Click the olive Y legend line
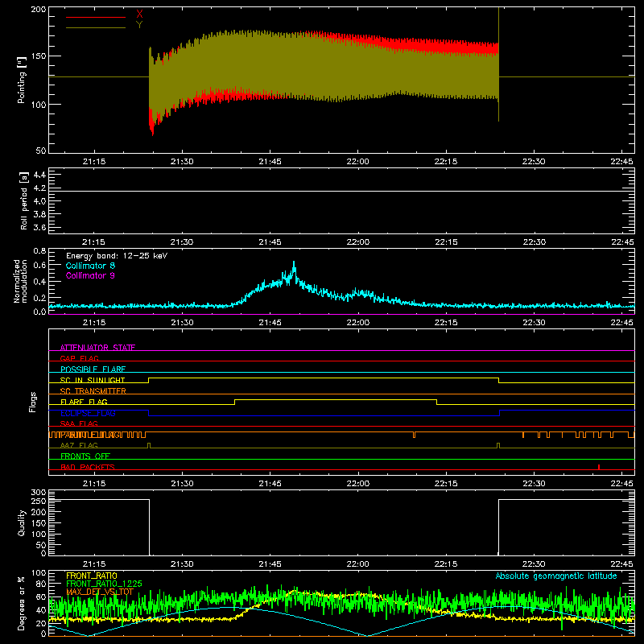The width and height of the screenshot is (644, 644). 96,27
